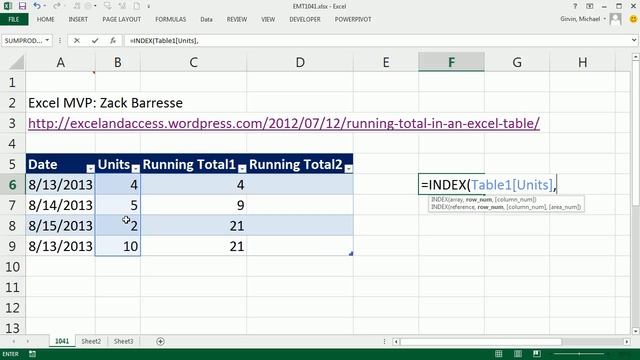Select column F header
Image resolution: width=640 pixels, height=360 pixels.
tap(451, 62)
